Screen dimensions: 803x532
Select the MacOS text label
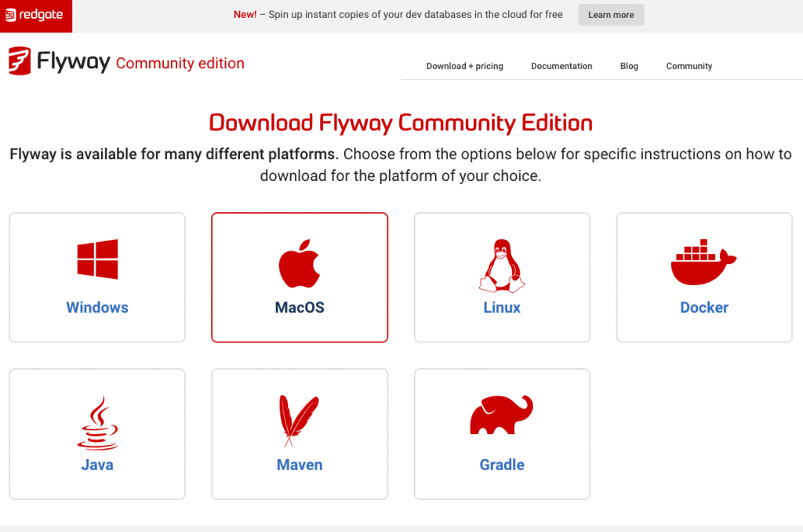300,308
